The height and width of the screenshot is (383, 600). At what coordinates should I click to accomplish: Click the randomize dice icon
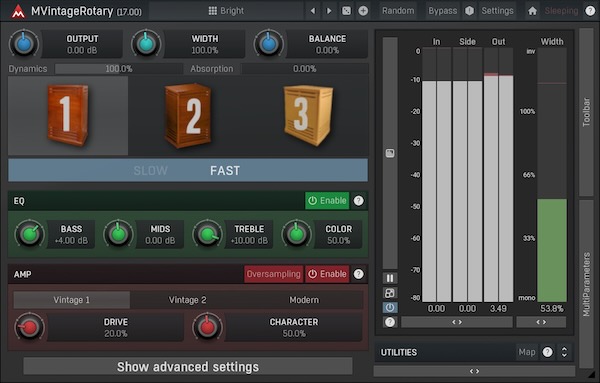(346, 11)
